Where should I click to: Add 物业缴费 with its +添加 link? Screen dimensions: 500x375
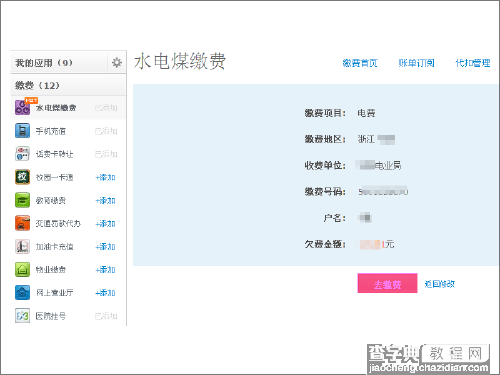tap(105, 270)
